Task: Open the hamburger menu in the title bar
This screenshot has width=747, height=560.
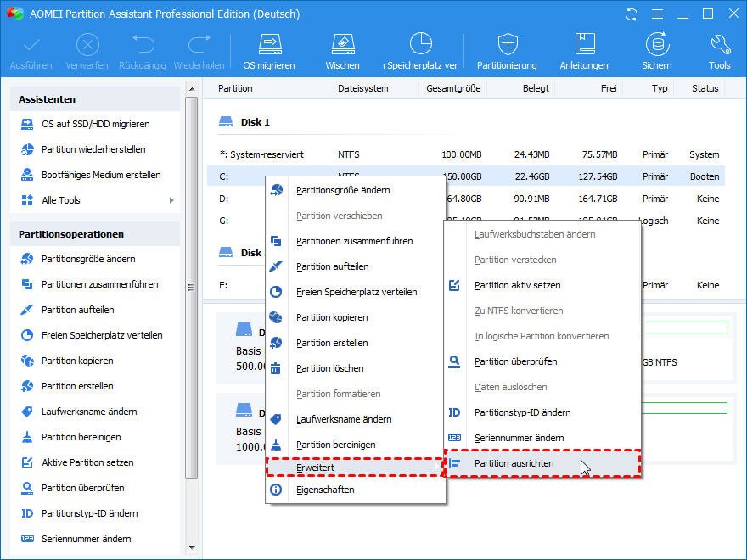Action: [657, 14]
